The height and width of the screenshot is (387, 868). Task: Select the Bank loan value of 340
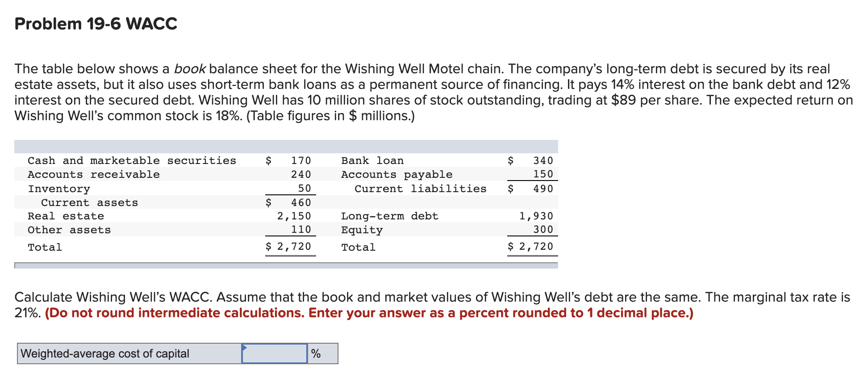[x=544, y=160]
